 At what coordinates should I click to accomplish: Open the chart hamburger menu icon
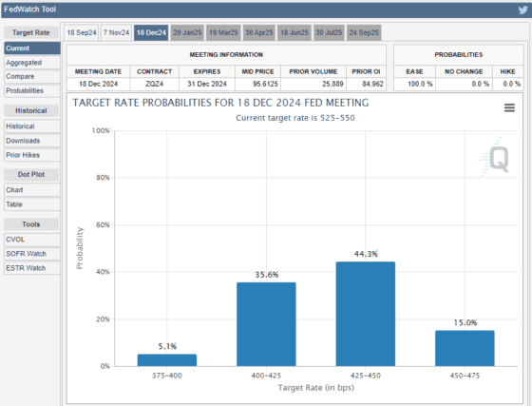(x=509, y=108)
